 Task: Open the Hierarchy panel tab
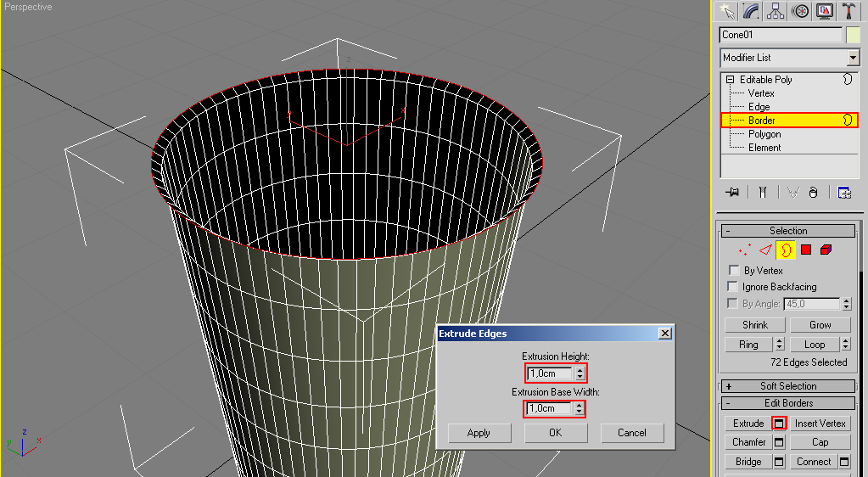(x=776, y=11)
